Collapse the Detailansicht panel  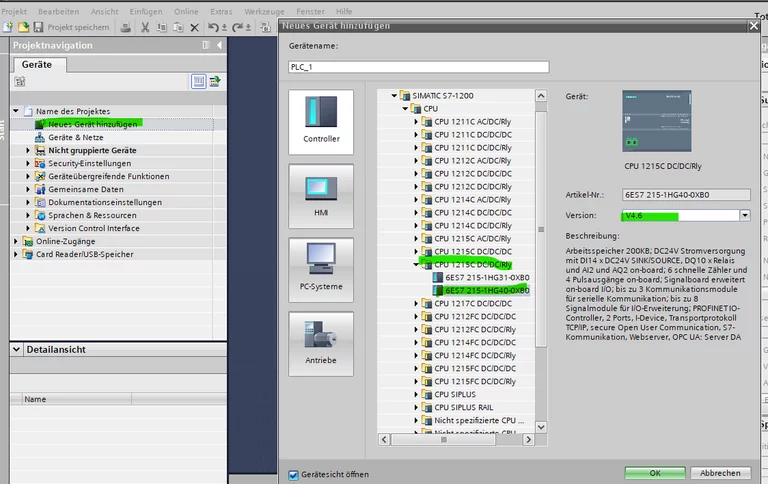tap(16, 349)
